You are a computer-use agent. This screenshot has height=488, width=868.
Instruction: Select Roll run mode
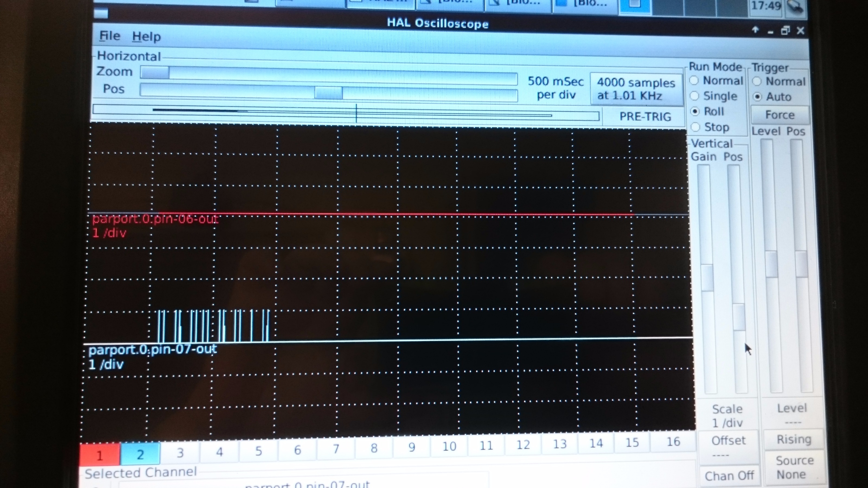click(707, 111)
